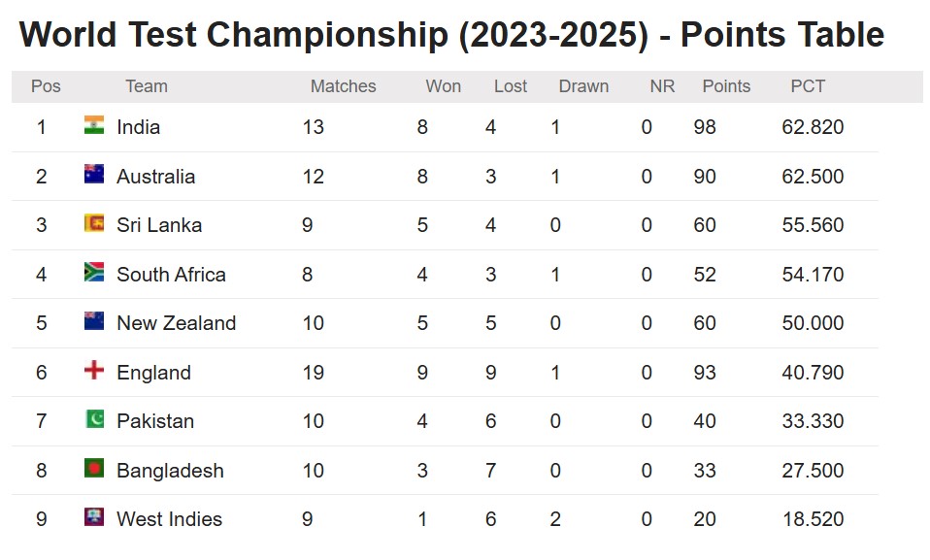Image resolution: width=930 pixels, height=560 pixels.
Task: Open the Australia team name link
Action: point(155,177)
